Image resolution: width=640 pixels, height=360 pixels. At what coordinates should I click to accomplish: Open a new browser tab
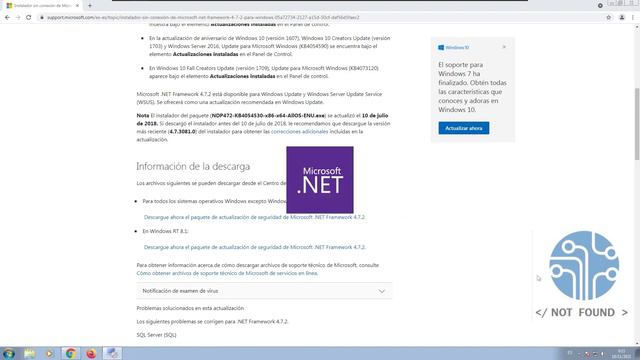point(90,6)
